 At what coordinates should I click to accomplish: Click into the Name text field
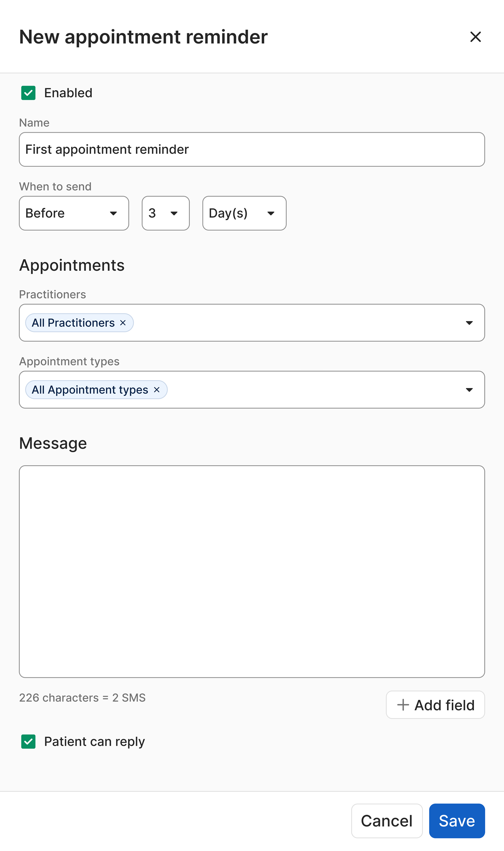pos(252,150)
